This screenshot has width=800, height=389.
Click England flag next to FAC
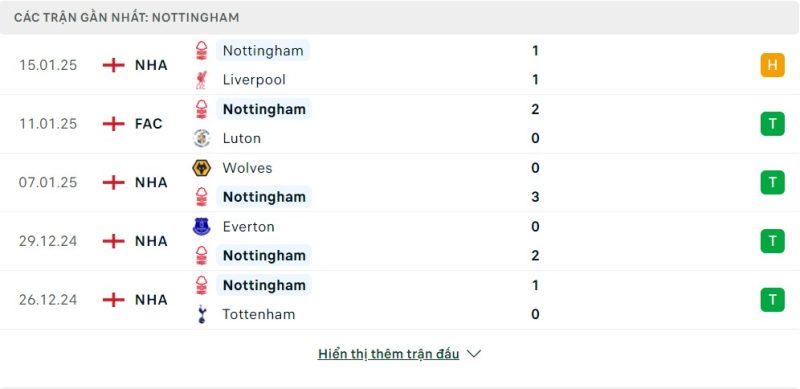[113, 124]
